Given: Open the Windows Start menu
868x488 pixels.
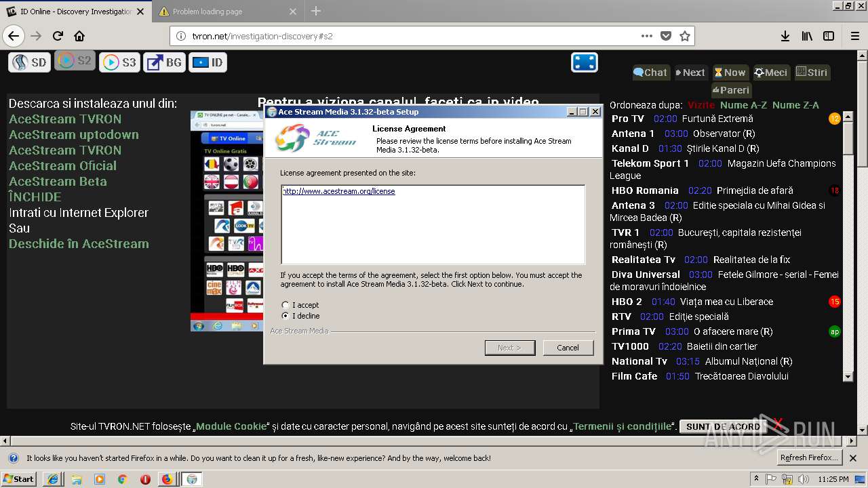Looking at the screenshot, I should coord(19,479).
